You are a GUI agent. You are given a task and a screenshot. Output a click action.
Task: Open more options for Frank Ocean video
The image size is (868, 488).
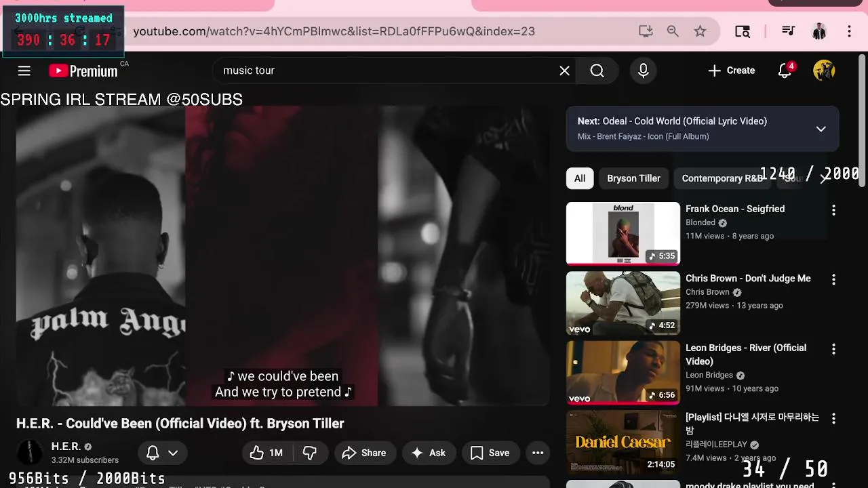click(833, 210)
